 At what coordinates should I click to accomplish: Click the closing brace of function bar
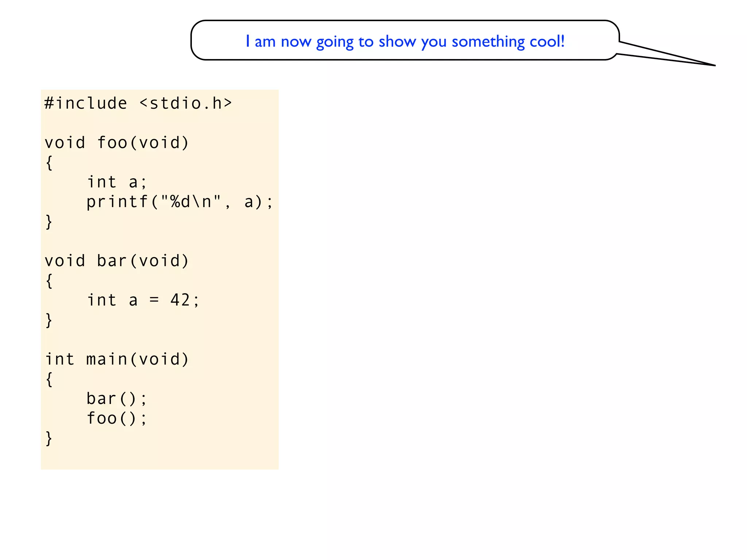49,320
